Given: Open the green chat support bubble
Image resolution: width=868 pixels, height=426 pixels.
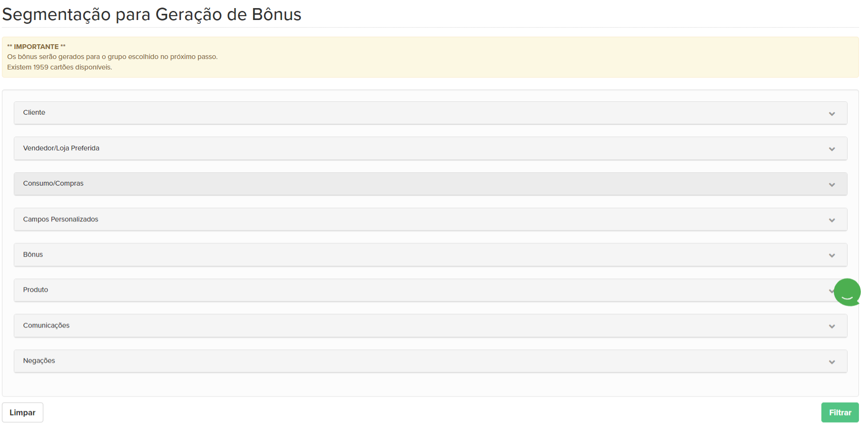Looking at the screenshot, I should (x=847, y=292).
